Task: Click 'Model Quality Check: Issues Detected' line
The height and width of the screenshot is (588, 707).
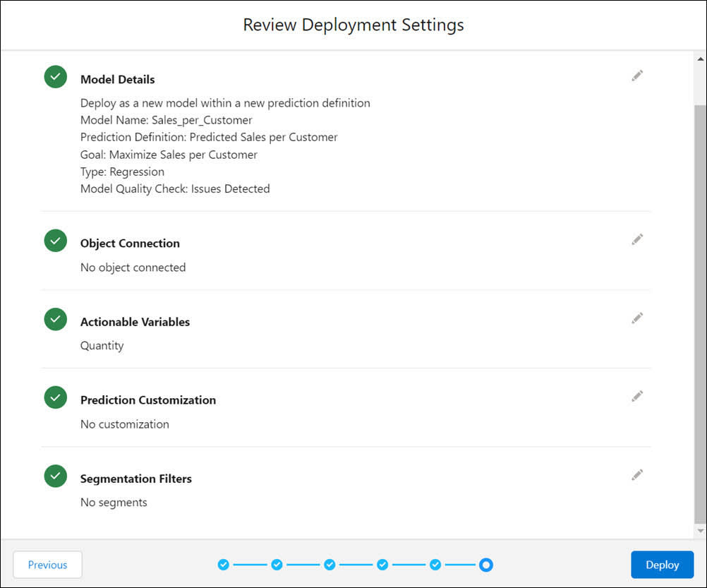Action: pos(175,189)
